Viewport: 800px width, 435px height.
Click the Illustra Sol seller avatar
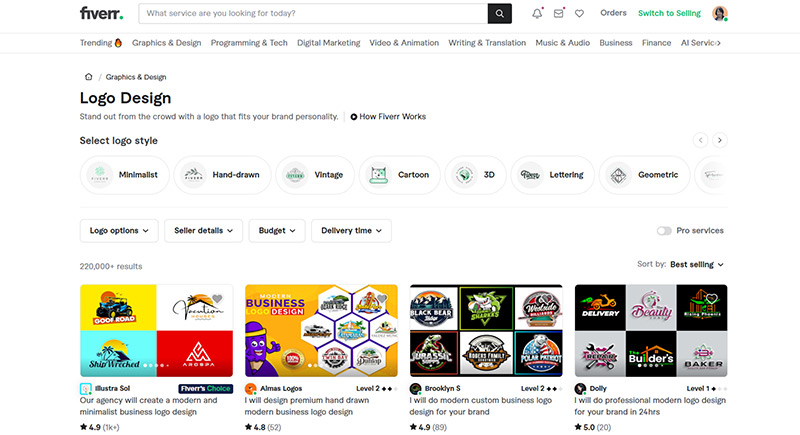[86, 389]
